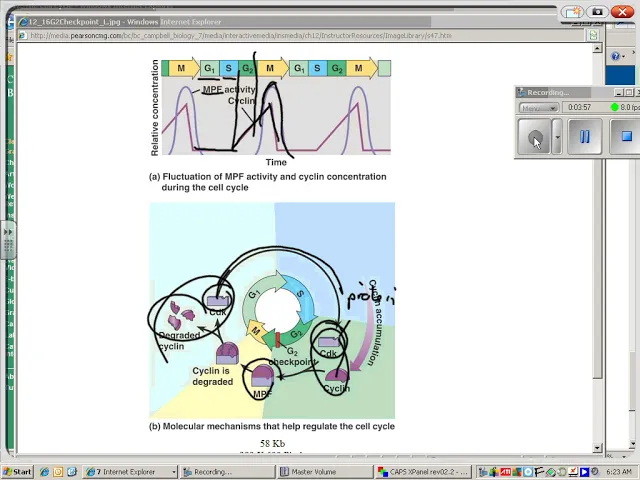Click the orange quick launch icon
640x480 pixels.
click(58, 472)
